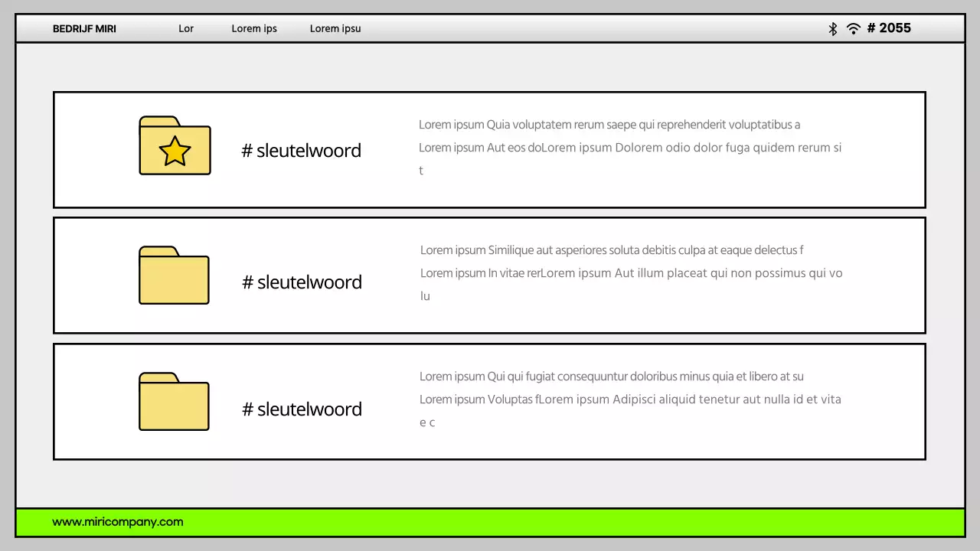The height and width of the screenshot is (551, 980).
Task: Click the # 2055 counter in the status bar
Action: (889, 28)
